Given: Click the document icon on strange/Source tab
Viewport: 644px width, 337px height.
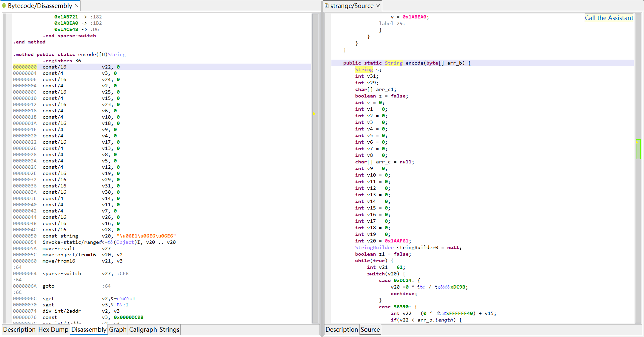Looking at the screenshot, I should (x=326, y=6).
